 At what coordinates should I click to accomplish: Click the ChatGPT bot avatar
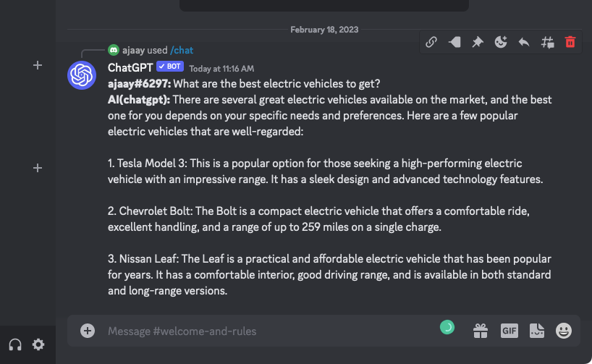pos(82,75)
